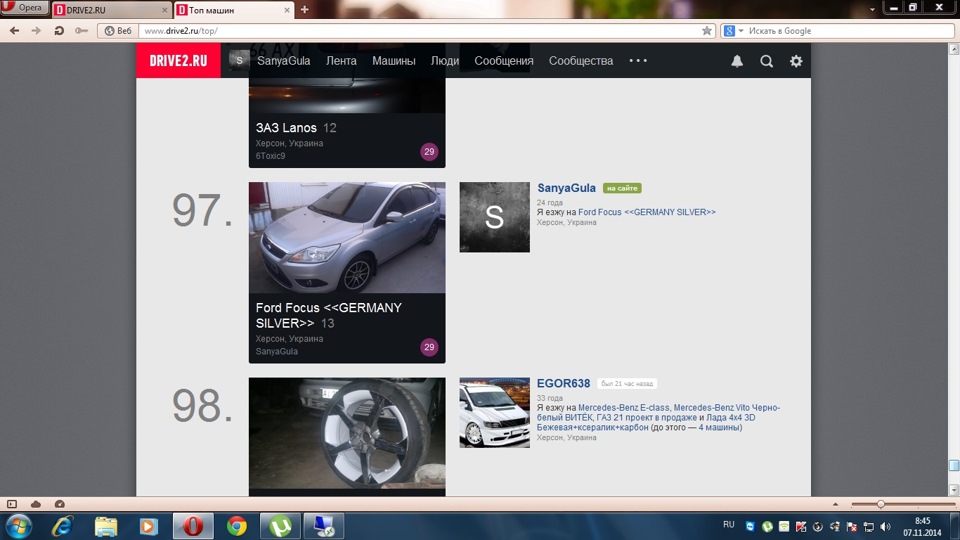Viewport: 960px width, 540px height.
Task: Close the DRIVE2.RU tab
Action: pos(164,10)
